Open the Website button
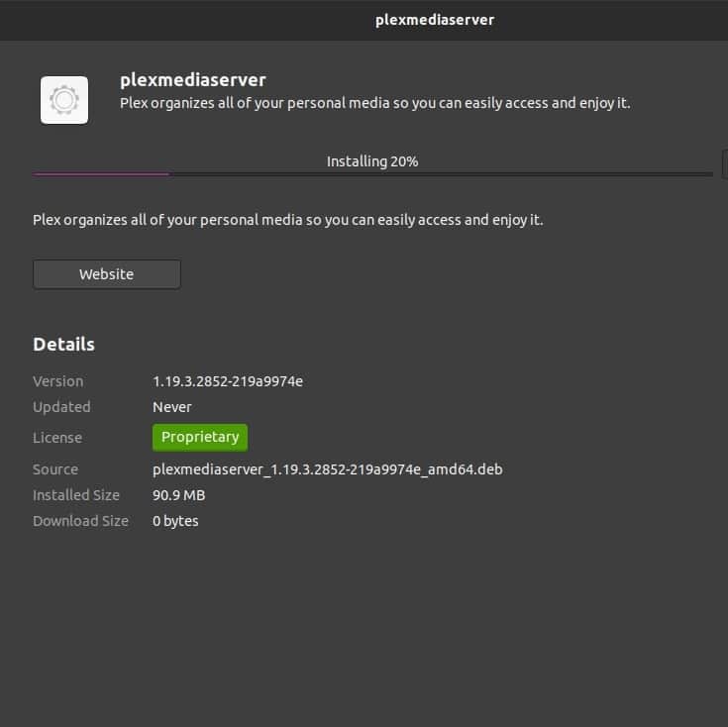The image size is (728, 727). tap(107, 274)
